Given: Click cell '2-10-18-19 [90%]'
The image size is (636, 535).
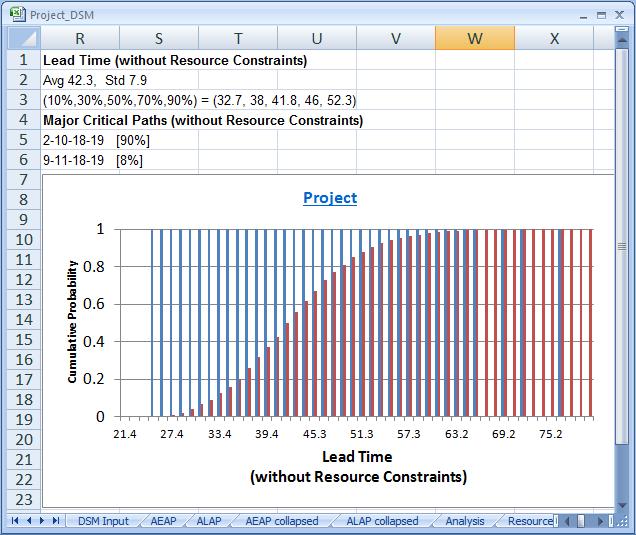Looking at the screenshot, I should pyautogui.click(x=97, y=140).
